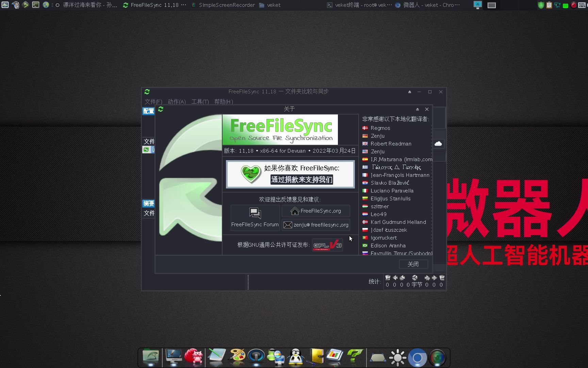Viewport: 588px width, 368px height.
Task: Select translator Józef Łuszczek
Action: (389, 230)
